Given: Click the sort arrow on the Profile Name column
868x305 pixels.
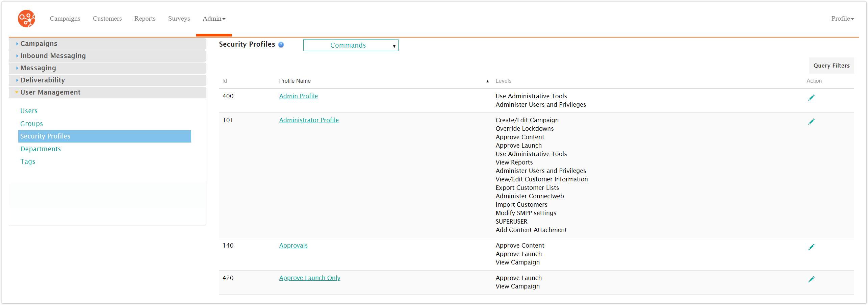Looking at the screenshot, I should pos(487,81).
